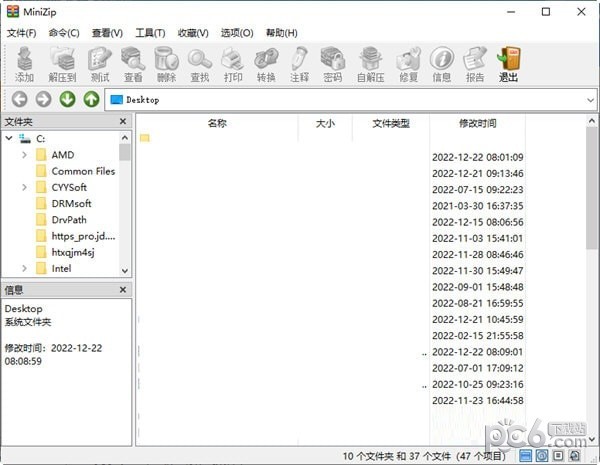Click the third status bar view icon
This screenshot has width=600, height=465.
(x=558, y=455)
